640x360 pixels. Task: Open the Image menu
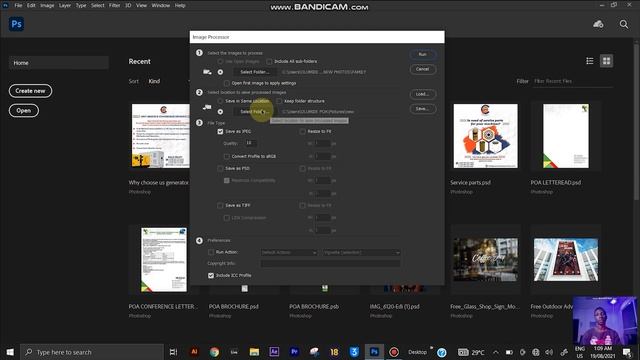47,5
